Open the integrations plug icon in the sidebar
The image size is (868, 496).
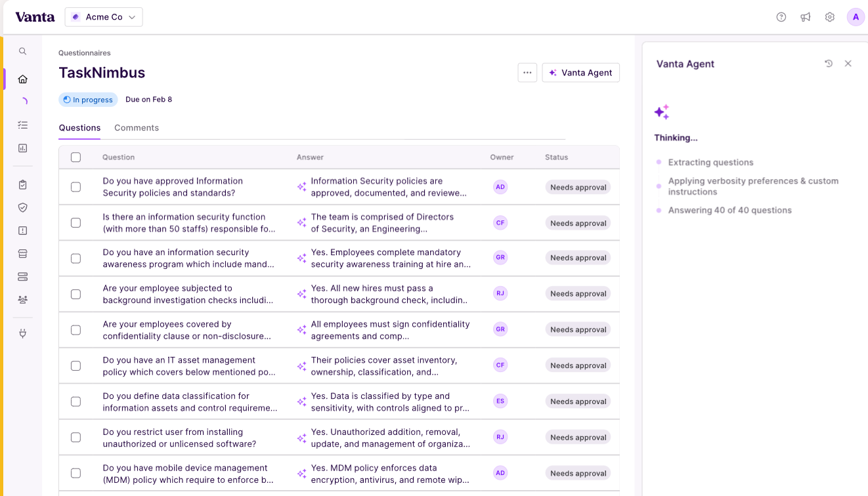(x=22, y=333)
